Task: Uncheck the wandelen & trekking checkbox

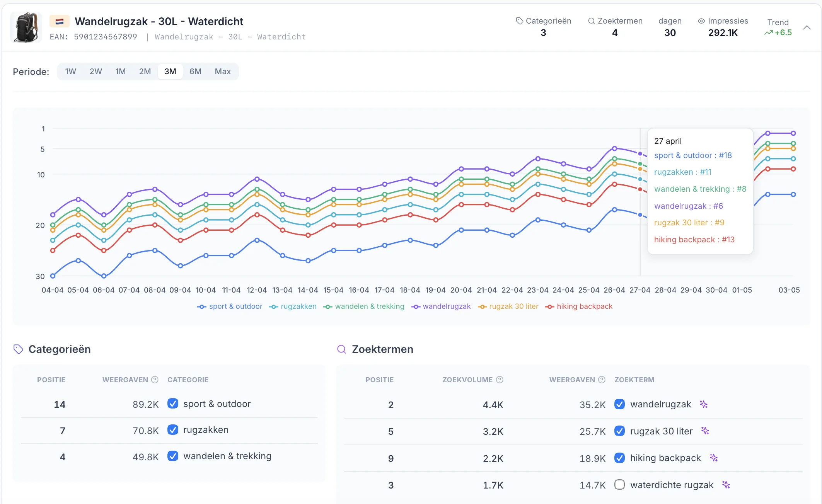Action: click(x=173, y=456)
